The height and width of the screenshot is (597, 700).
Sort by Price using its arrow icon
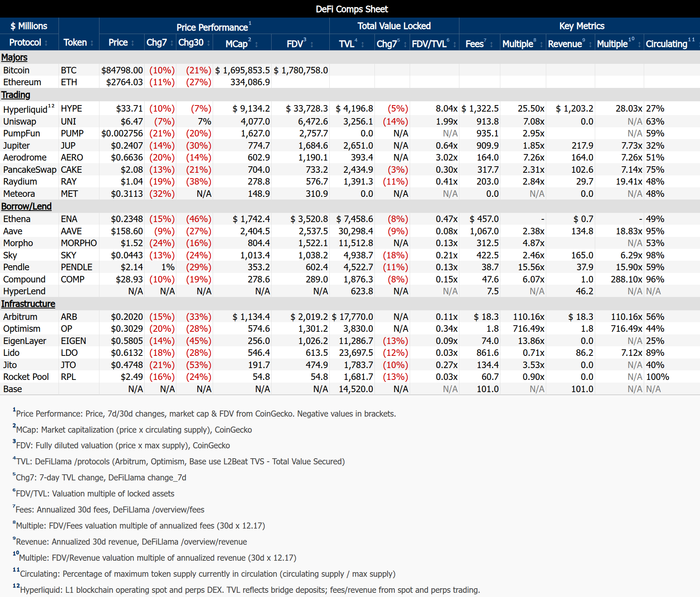click(133, 43)
